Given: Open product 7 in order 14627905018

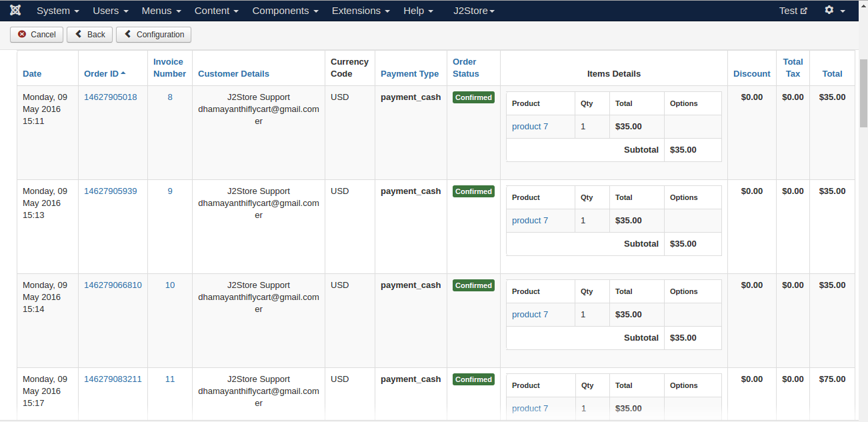Looking at the screenshot, I should 530,127.
